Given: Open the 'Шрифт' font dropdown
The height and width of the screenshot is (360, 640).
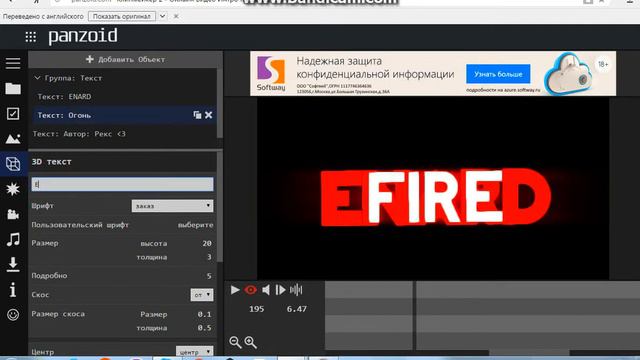Looking at the screenshot, I should pos(172,206).
